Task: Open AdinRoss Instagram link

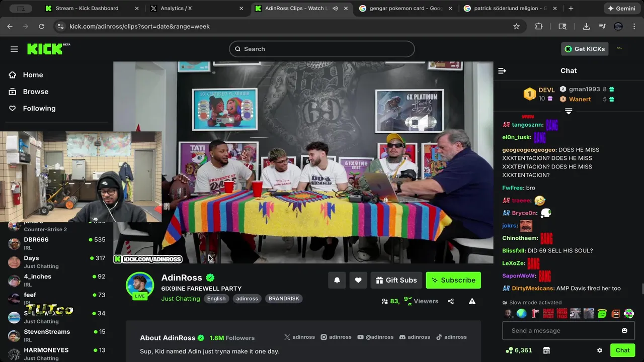Action: point(336,337)
